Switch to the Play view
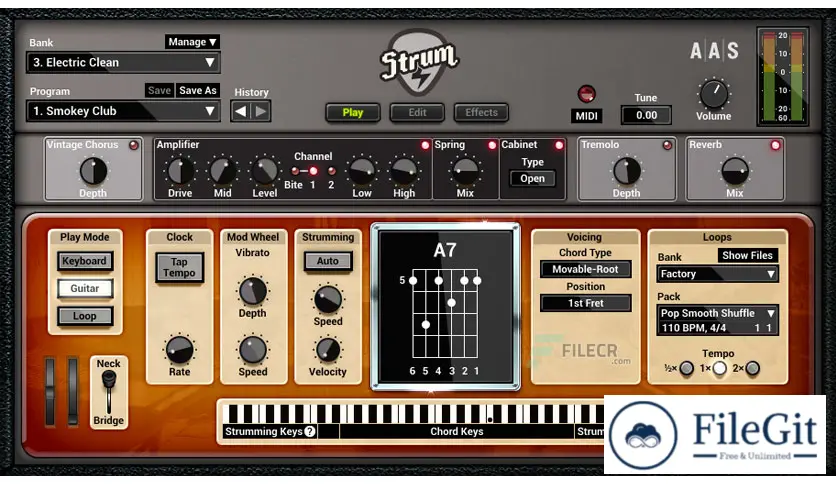 click(352, 112)
